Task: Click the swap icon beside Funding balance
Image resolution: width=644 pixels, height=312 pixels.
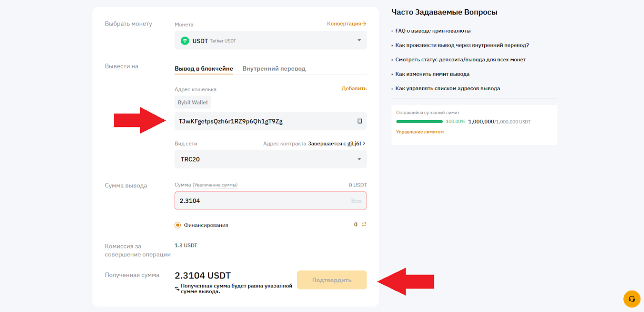Action: click(x=364, y=224)
